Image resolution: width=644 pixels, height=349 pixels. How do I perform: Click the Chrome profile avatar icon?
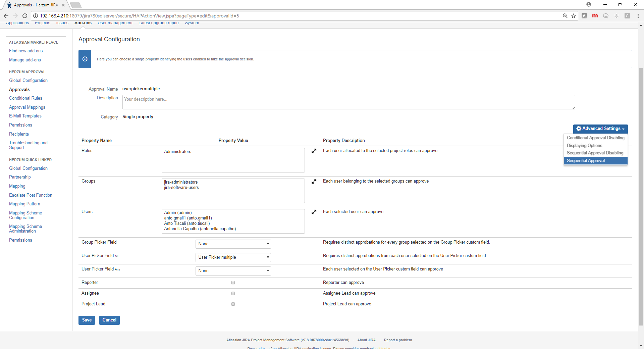(x=589, y=4)
